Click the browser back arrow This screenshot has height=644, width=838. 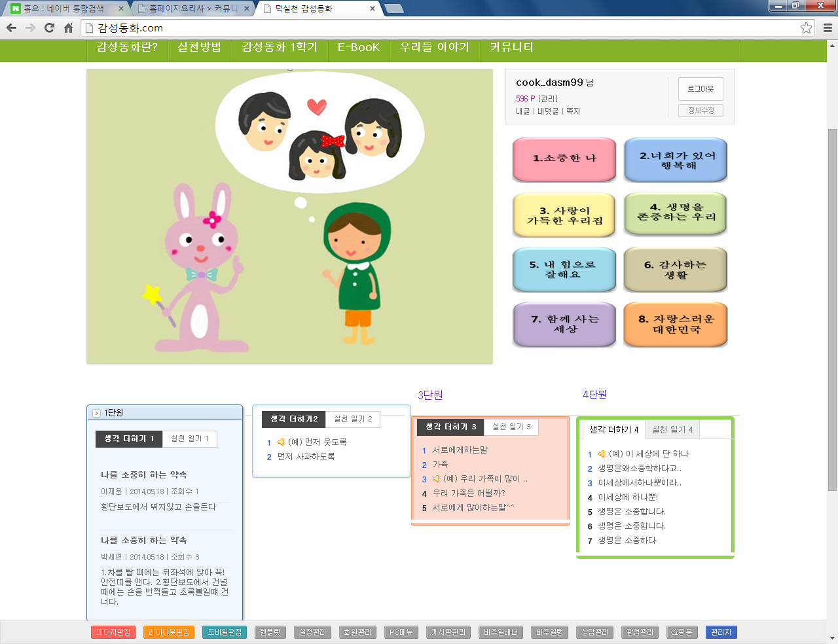pos(11,27)
